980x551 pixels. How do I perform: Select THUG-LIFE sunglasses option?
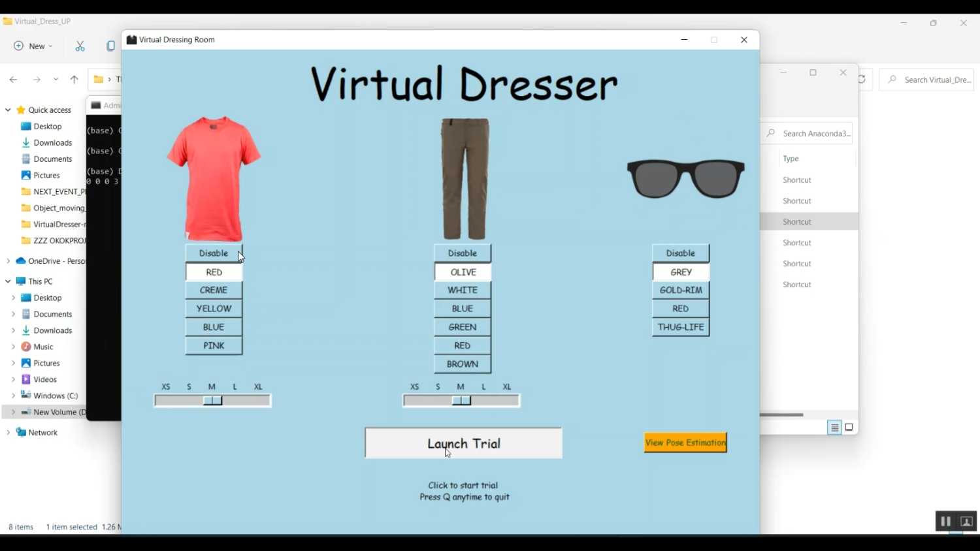681,328
